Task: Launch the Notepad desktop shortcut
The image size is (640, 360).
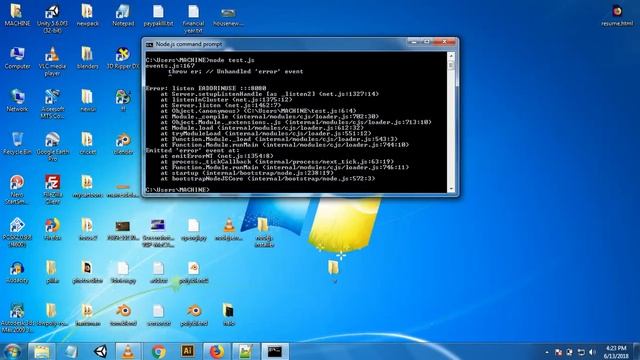Action: [x=123, y=15]
